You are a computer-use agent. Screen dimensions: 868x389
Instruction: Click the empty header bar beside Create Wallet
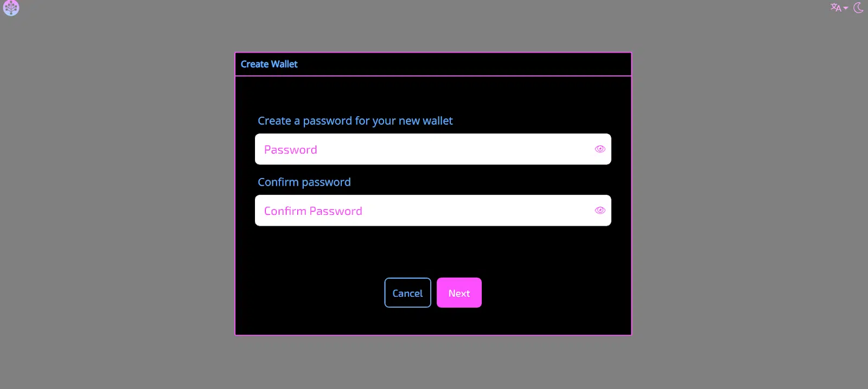(461, 64)
